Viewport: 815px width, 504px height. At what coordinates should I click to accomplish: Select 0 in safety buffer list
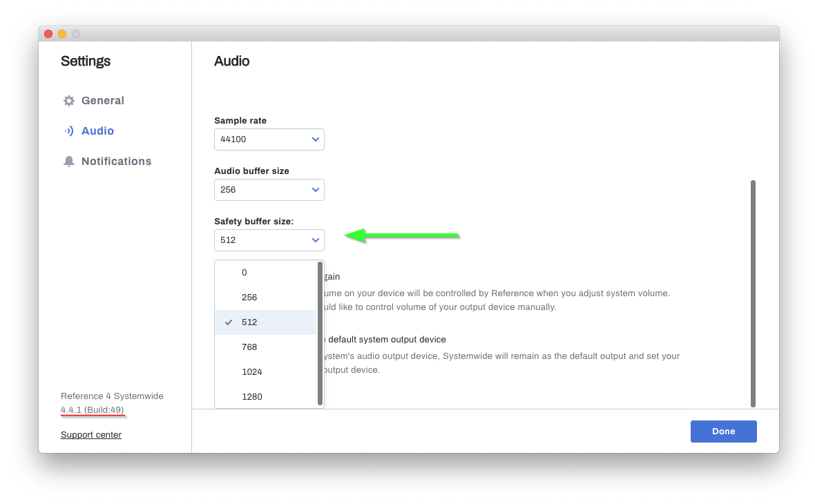[266, 273]
